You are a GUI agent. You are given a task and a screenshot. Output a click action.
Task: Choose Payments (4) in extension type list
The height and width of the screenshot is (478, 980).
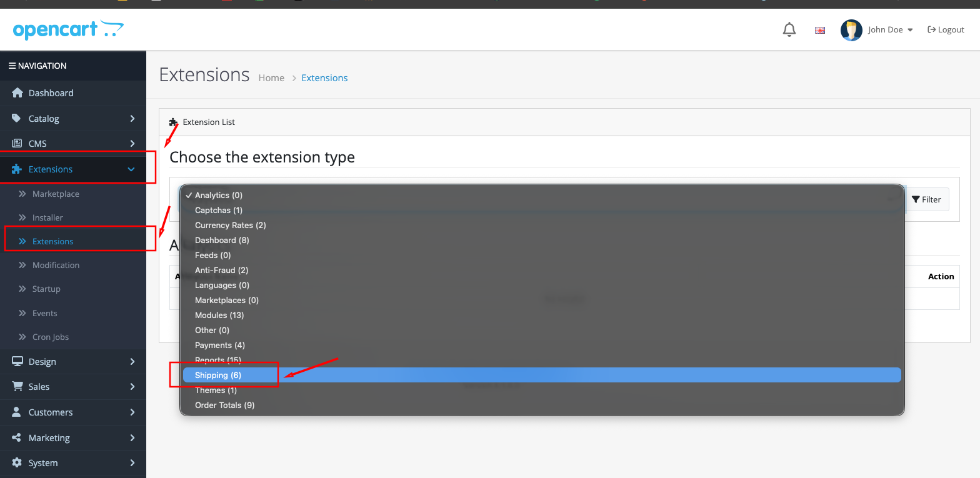[542, 345]
